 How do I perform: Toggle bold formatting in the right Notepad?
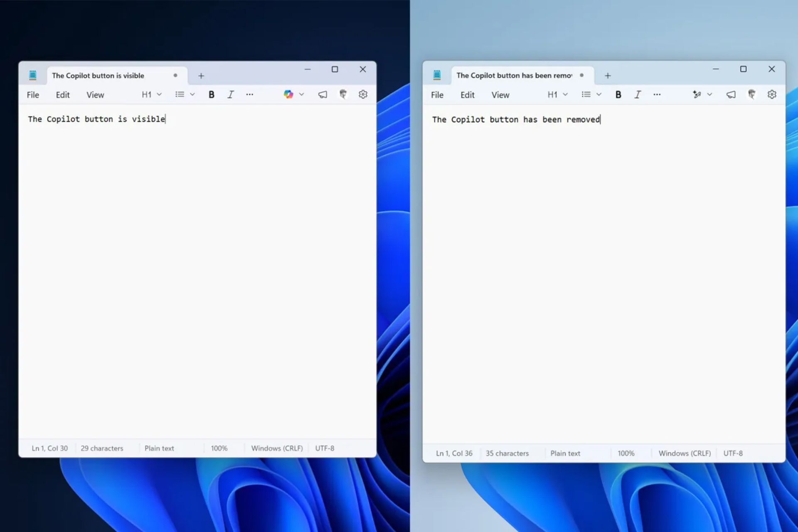[618, 94]
